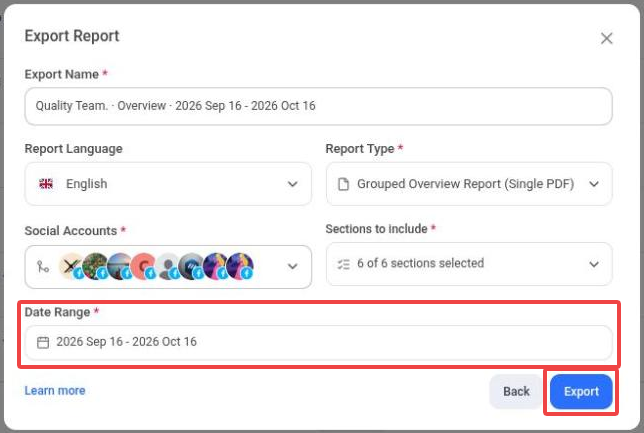Viewport: 644px width, 433px height.
Task: Click the Date Range label
Action: pyautogui.click(x=58, y=312)
